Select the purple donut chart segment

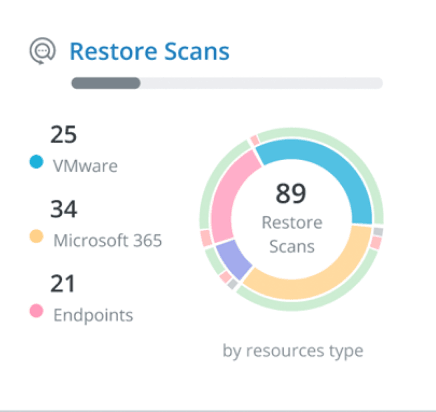click(x=233, y=259)
